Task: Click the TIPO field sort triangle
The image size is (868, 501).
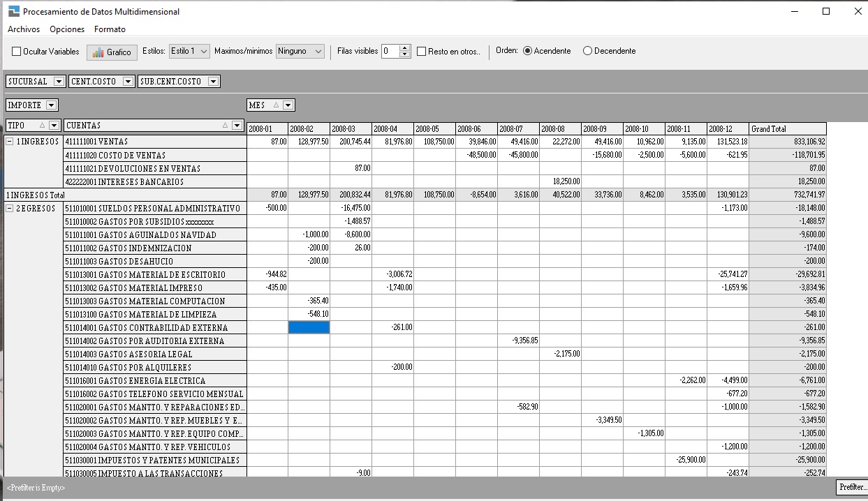Action: [x=42, y=126]
